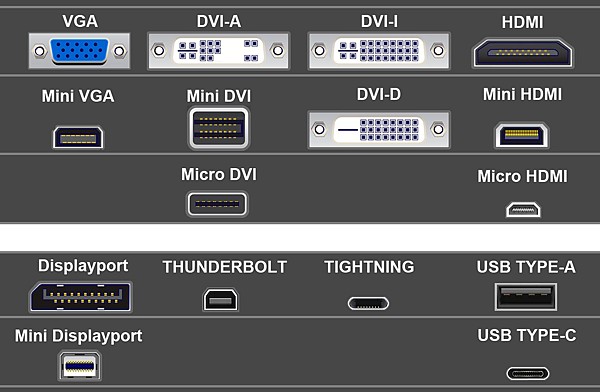The width and height of the screenshot is (600, 392).
Task: Select the Mini DVI connector icon
Action: coord(219,128)
